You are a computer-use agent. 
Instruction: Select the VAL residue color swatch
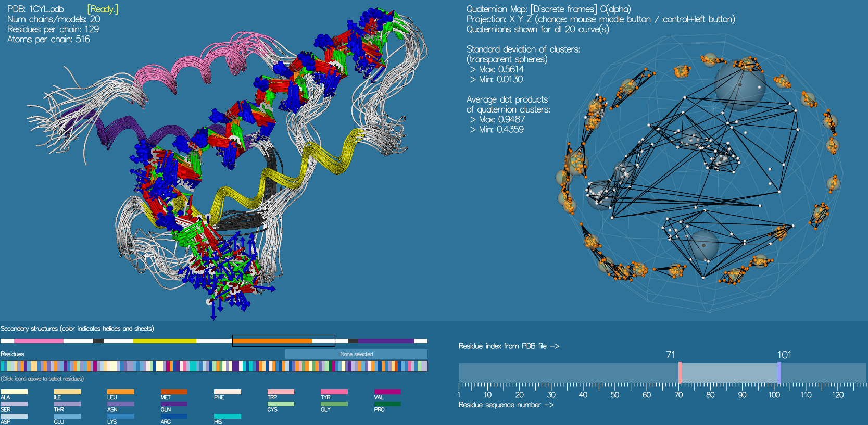pyautogui.click(x=387, y=392)
